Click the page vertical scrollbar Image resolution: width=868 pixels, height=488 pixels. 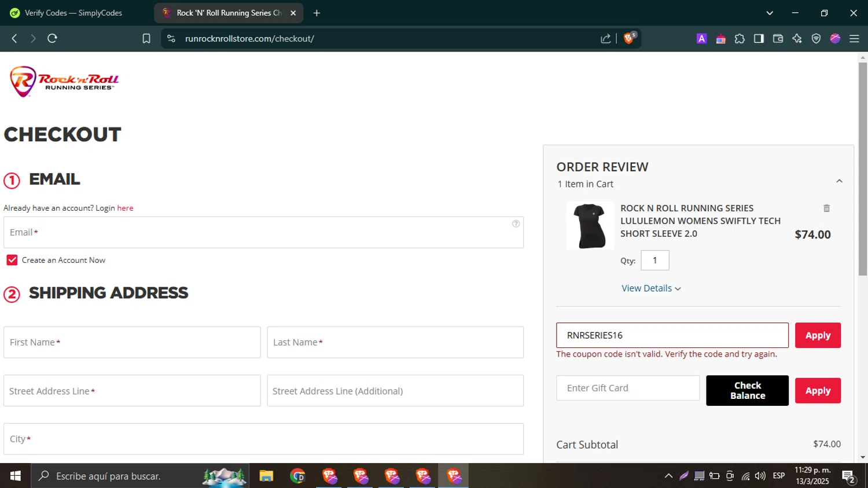[x=863, y=168]
